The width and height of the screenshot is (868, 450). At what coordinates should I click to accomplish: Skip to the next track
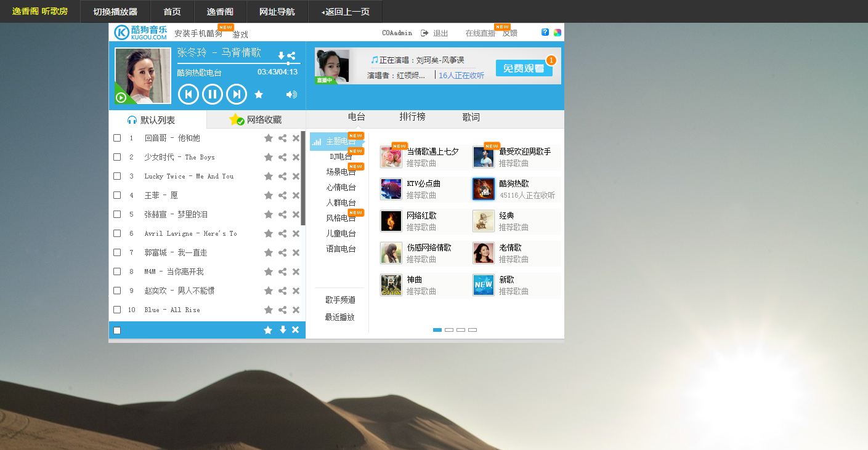(237, 94)
